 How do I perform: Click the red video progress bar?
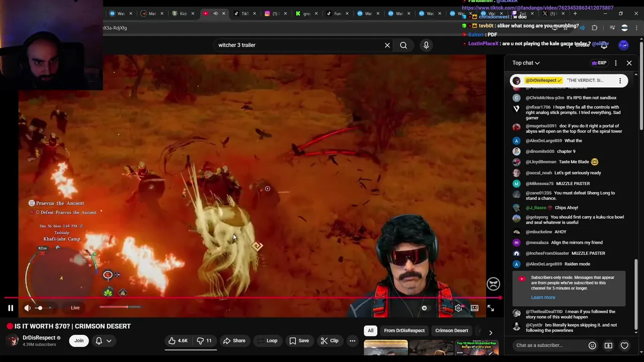coord(253,298)
